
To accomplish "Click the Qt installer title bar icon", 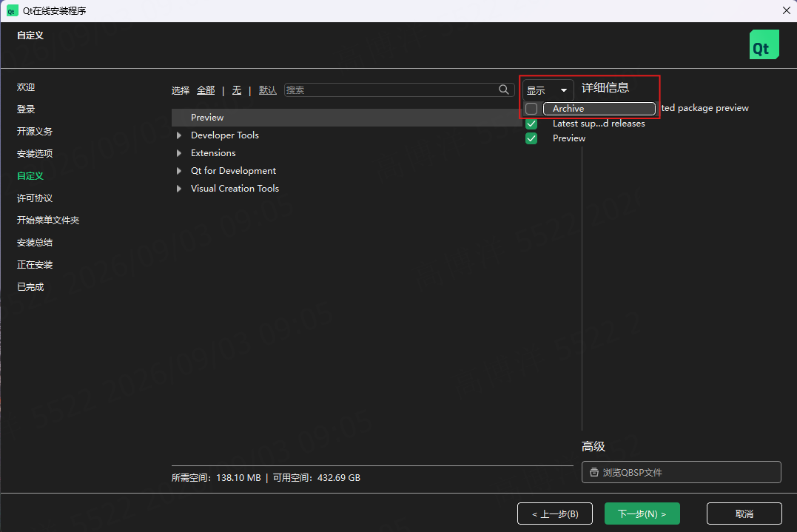I will [x=12, y=10].
